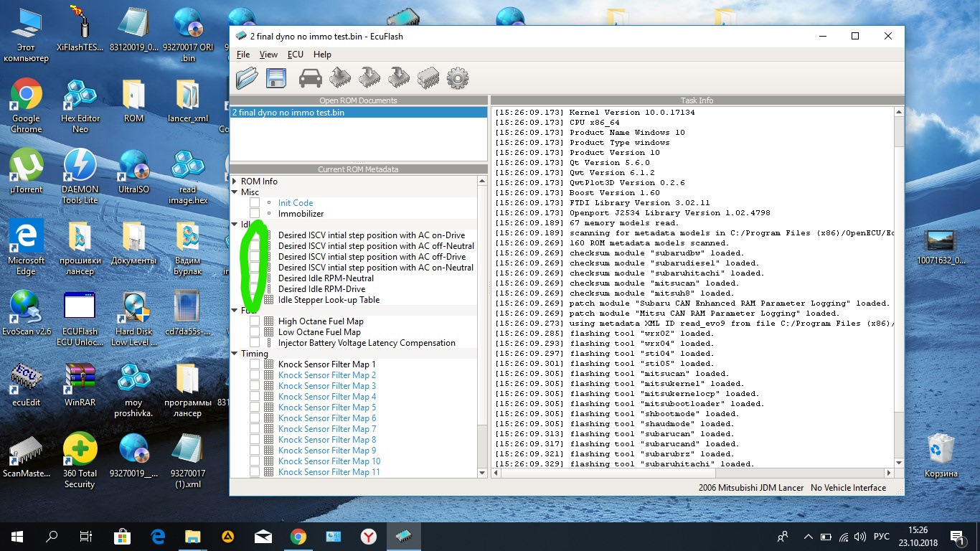
Task: Click the Save ROM floppy disk icon
Action: 276,77
